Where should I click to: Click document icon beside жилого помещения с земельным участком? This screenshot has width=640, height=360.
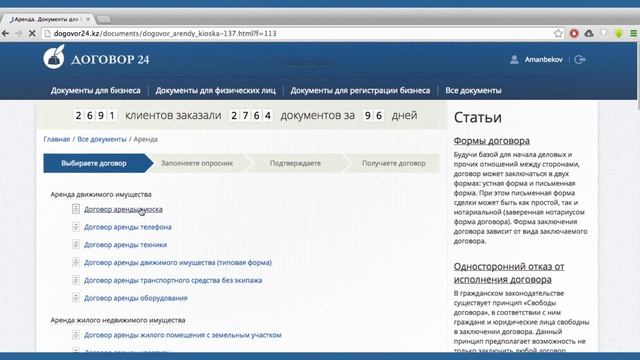76,335
